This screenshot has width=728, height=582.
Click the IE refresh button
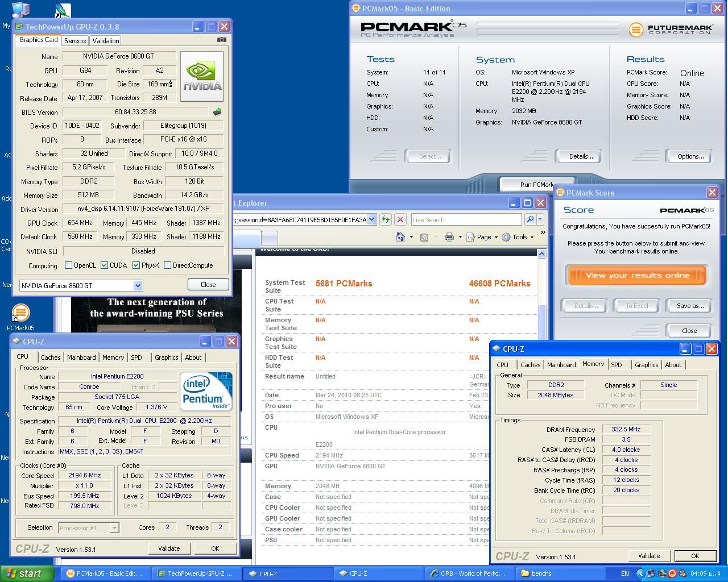(x=386, y=219)
